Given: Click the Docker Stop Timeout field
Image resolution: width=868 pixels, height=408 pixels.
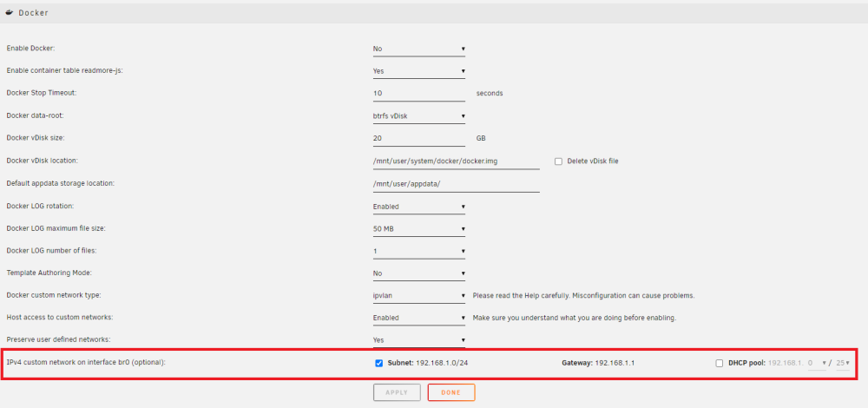Looking at the screenshot, I should 419,94.
